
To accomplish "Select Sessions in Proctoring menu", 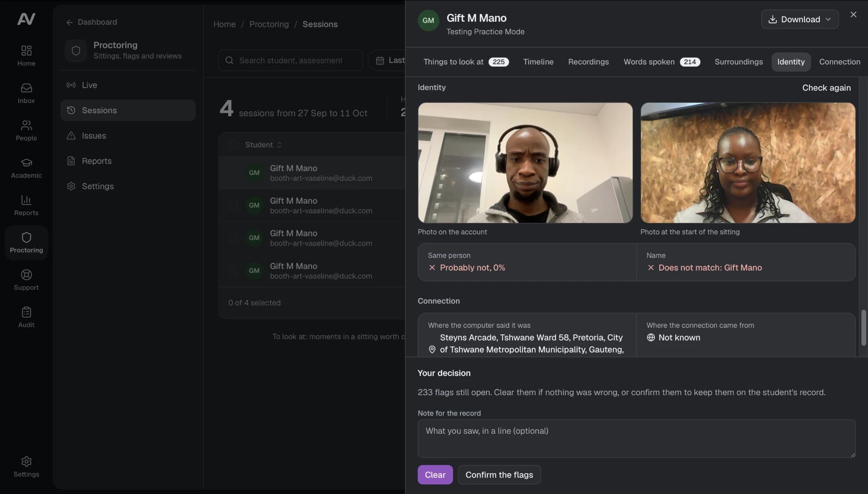I will pyautogui.click(x=128, y=110).
